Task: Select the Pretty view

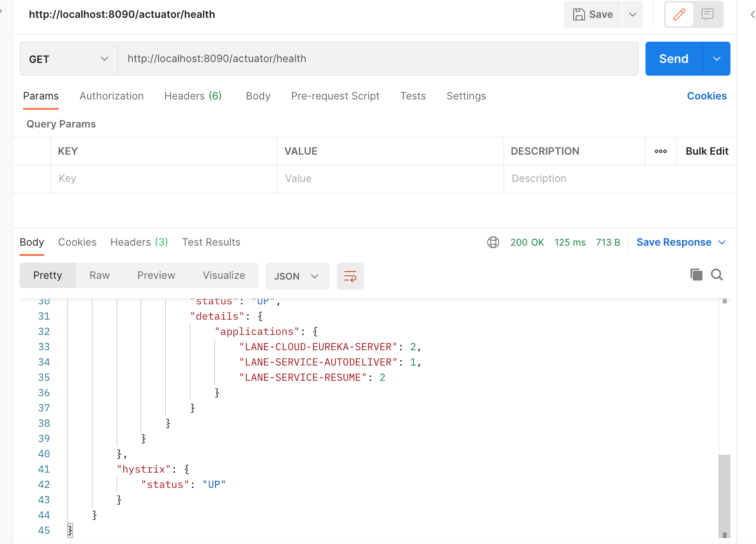Action: pyautogui.click(x=48, y=275)
